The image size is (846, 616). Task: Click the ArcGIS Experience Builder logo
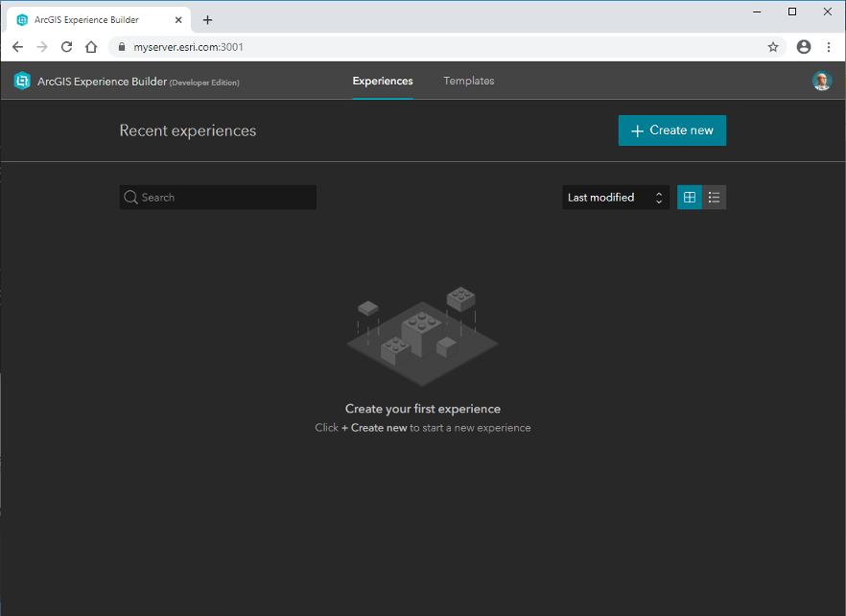coord(21,81)
